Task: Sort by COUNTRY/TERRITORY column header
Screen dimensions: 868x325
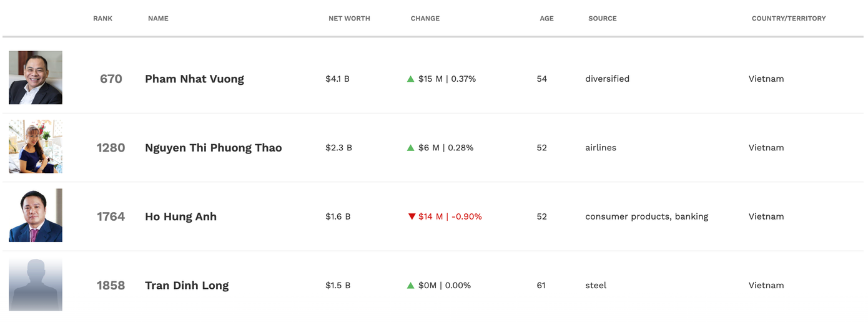Action: point(788,19)
